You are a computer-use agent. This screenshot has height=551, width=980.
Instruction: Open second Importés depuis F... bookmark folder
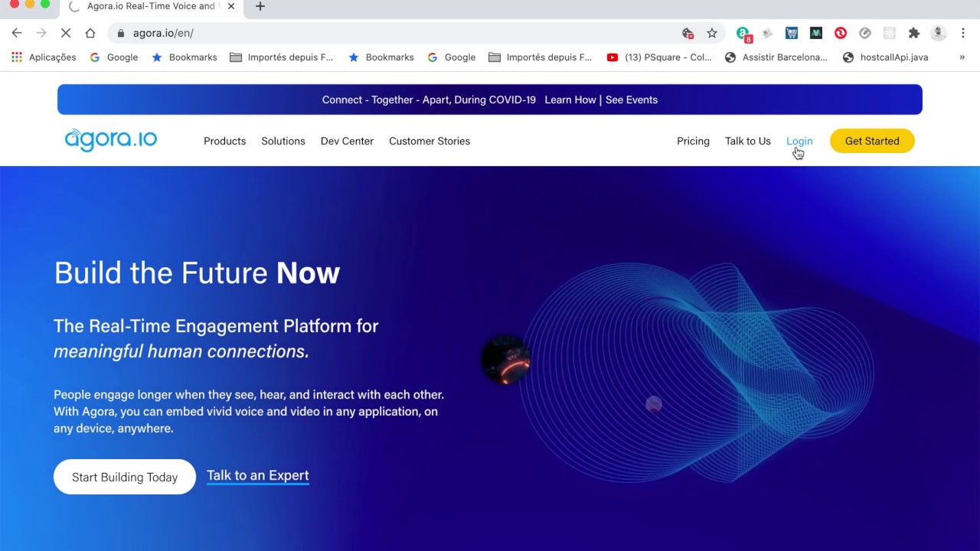click(541, 57)
